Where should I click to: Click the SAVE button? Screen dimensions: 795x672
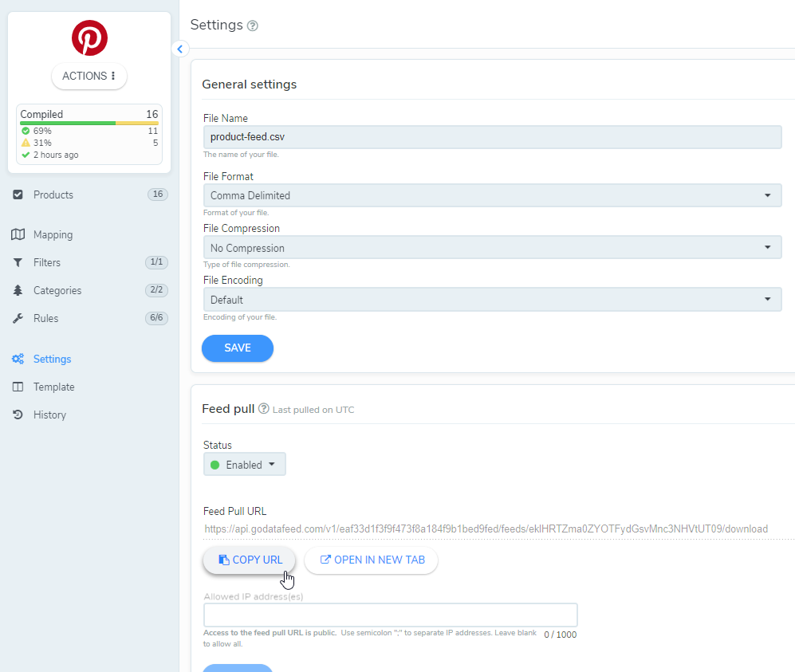tap(237, 348)
